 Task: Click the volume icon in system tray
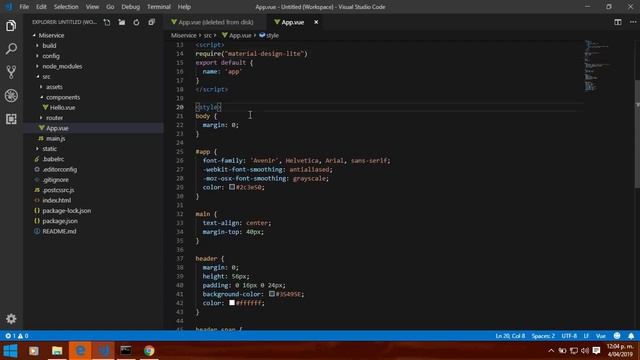point(585,351)
